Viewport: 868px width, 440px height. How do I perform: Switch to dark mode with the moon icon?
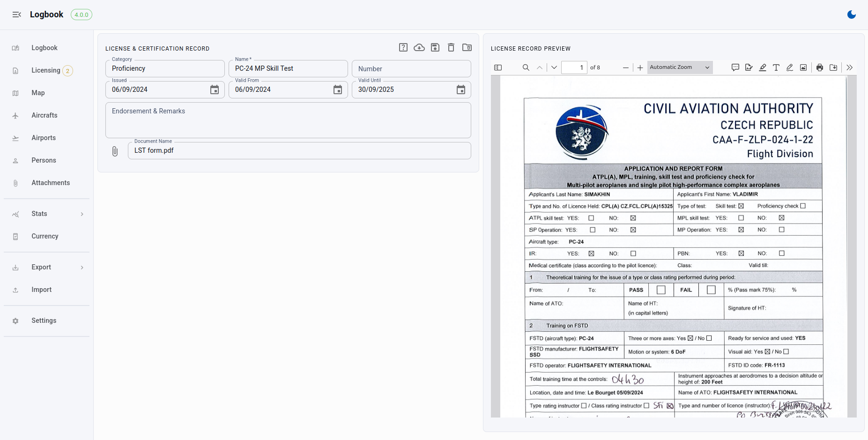pyautogui.click(x=852, y=15)
